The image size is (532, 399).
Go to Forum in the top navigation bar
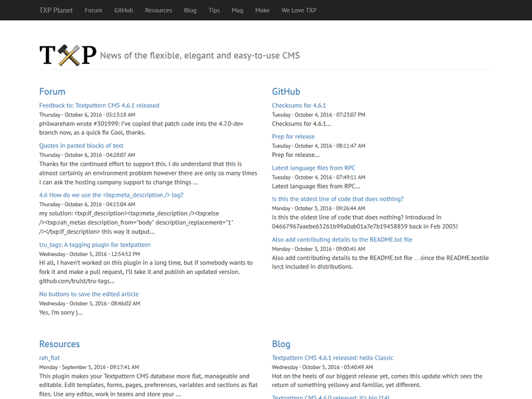[x=93, y=10]
